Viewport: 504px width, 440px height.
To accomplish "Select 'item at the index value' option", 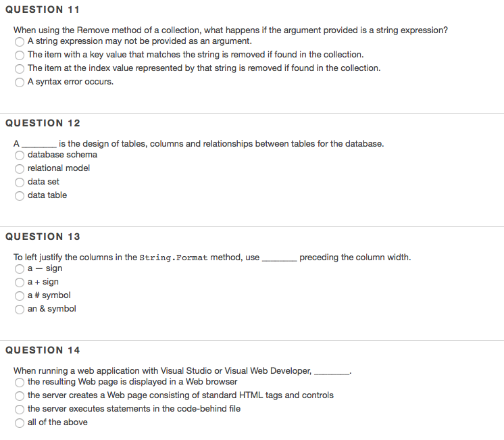I will [x=20, y=69].
